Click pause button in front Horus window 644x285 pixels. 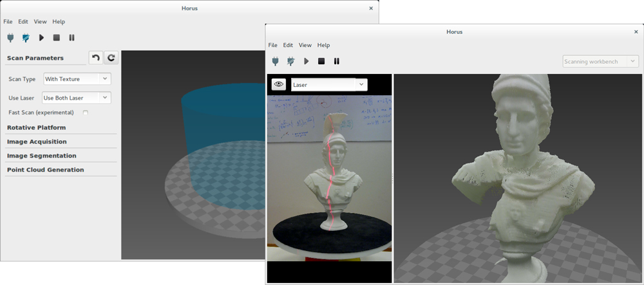pyautogui.click(x=337, y=61)
